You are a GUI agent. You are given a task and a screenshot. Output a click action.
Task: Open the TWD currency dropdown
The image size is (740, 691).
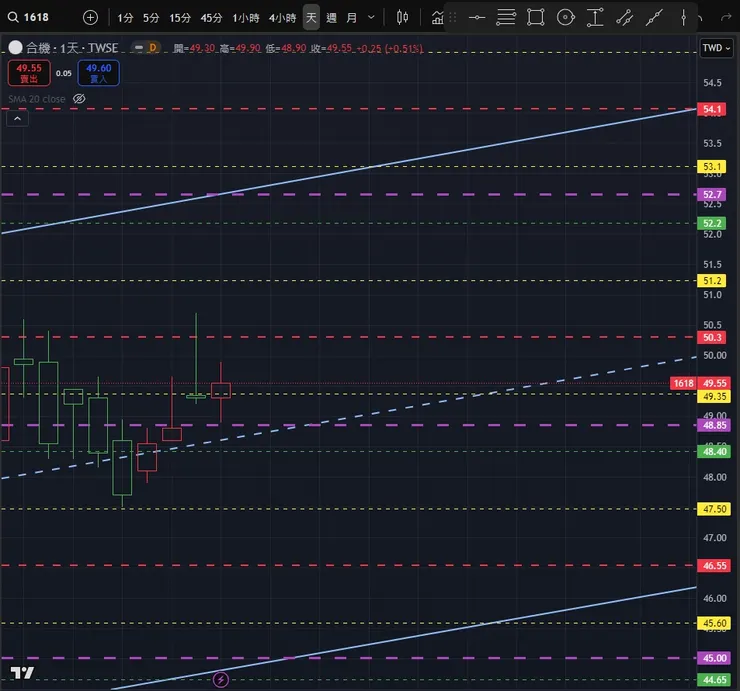coord(716,48)
